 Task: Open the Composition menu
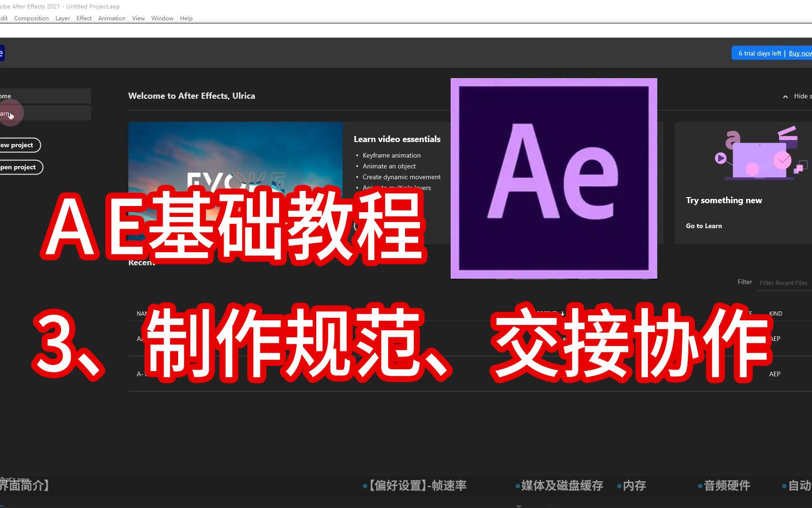(x=31, y=18)
